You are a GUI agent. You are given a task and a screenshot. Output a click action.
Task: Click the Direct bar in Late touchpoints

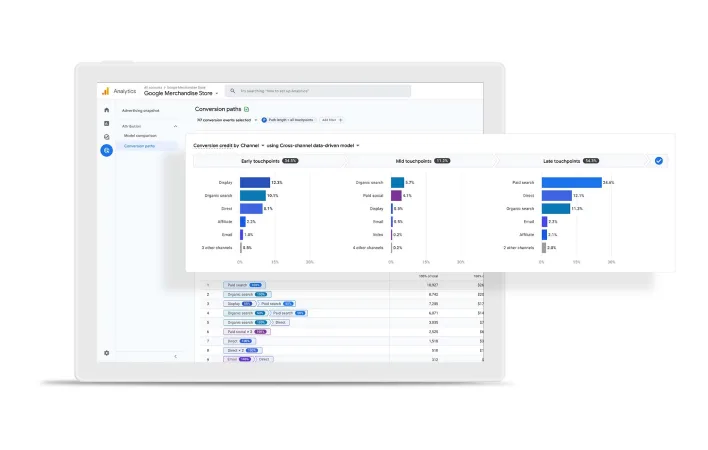coord(557,195)
